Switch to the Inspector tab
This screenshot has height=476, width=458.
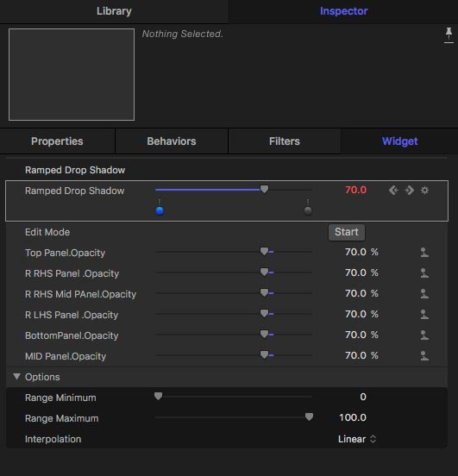click(343, 11)
